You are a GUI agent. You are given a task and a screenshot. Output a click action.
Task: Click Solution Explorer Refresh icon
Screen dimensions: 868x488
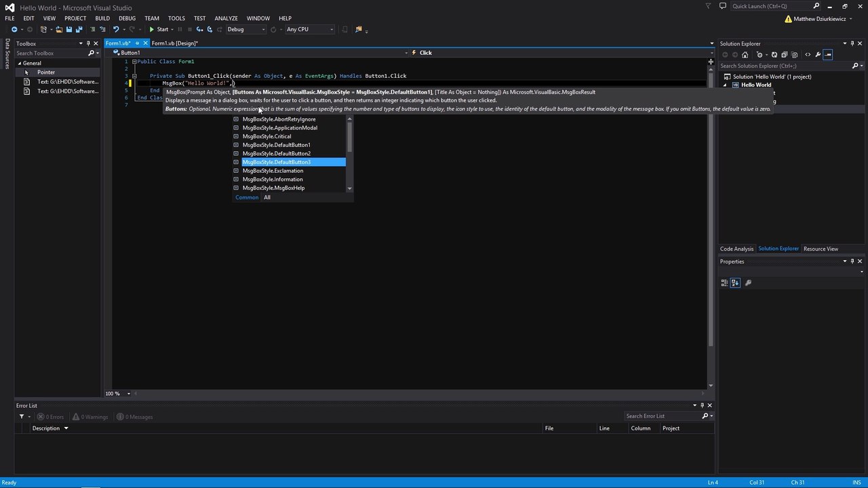pos(774,55)
